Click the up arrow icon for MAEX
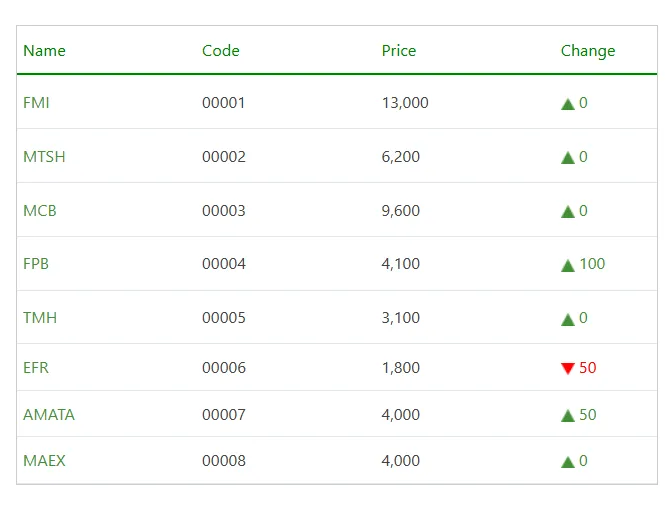672x508 pixels. (568, 461)
